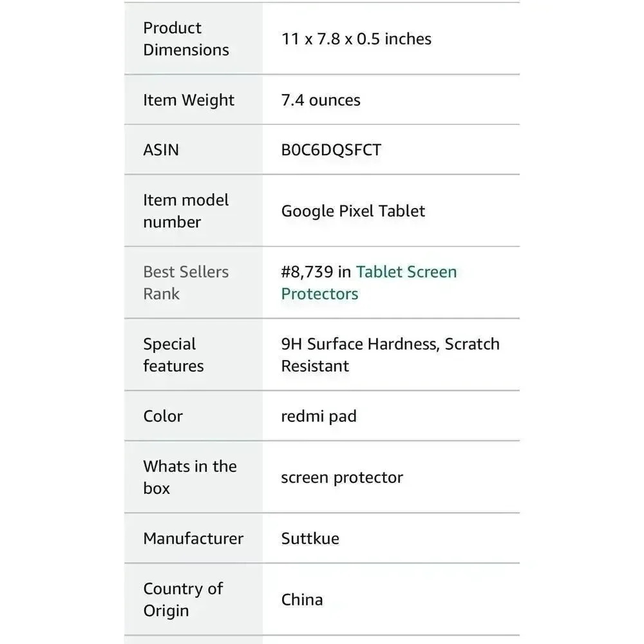The height and width of the screenshot is (644, 644).
Task: Click the Item model number label
Action: coord(185,211)
